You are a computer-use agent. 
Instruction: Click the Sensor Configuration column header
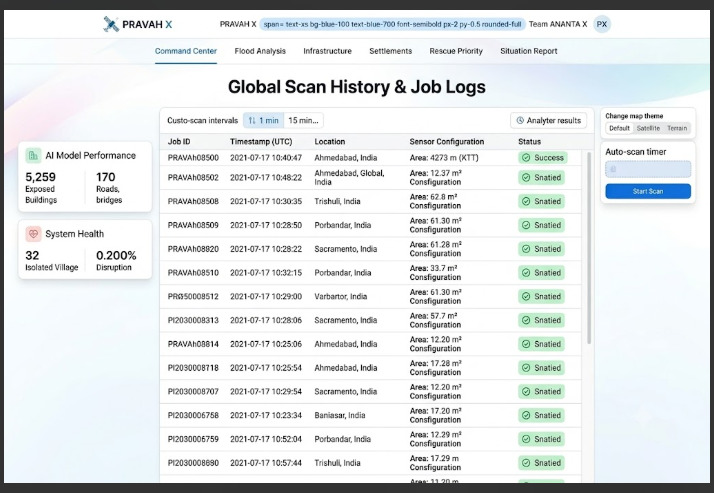447,142
